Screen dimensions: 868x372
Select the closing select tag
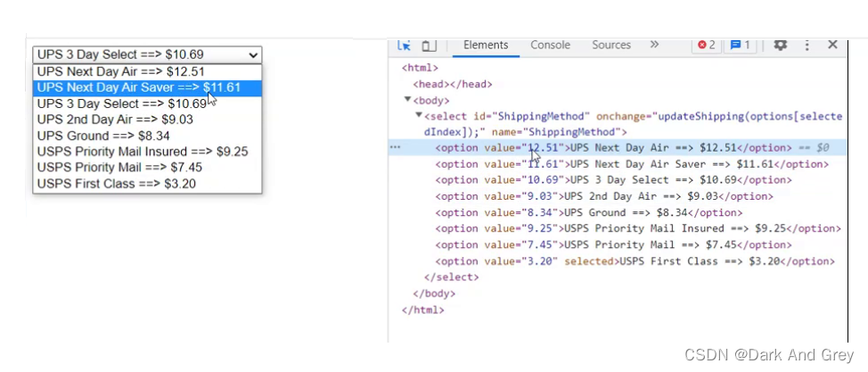pos(451,277)
